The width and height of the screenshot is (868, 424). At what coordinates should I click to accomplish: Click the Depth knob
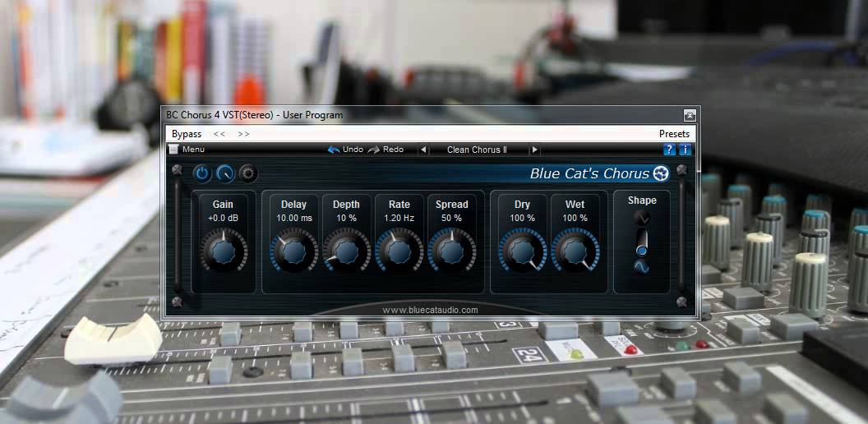[347, 251]
